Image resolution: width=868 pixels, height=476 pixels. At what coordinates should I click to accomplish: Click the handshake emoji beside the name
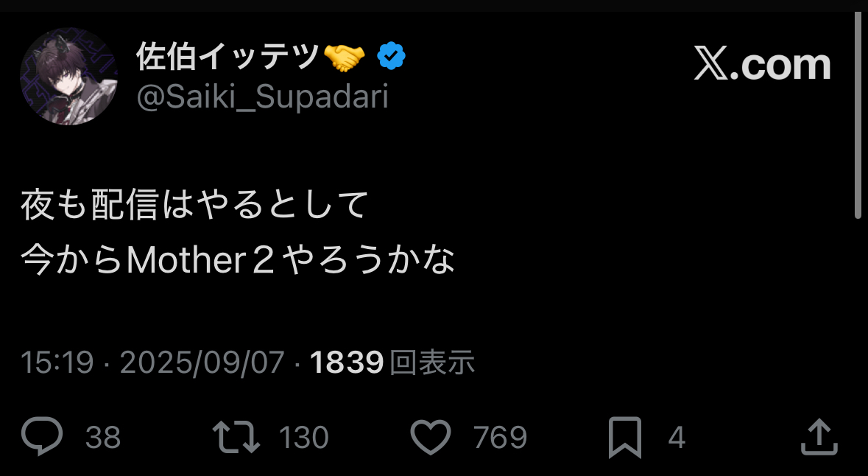345,57
